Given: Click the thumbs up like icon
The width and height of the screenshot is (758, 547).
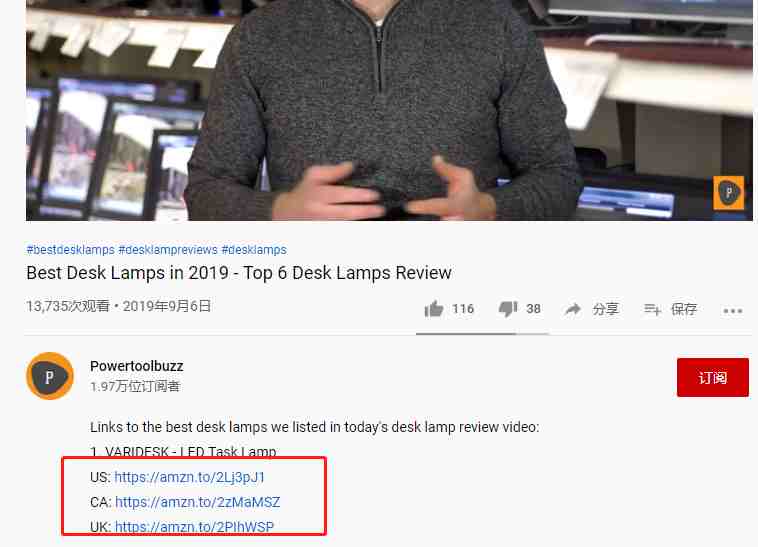Looking at the screenshot, I should 434,309.
